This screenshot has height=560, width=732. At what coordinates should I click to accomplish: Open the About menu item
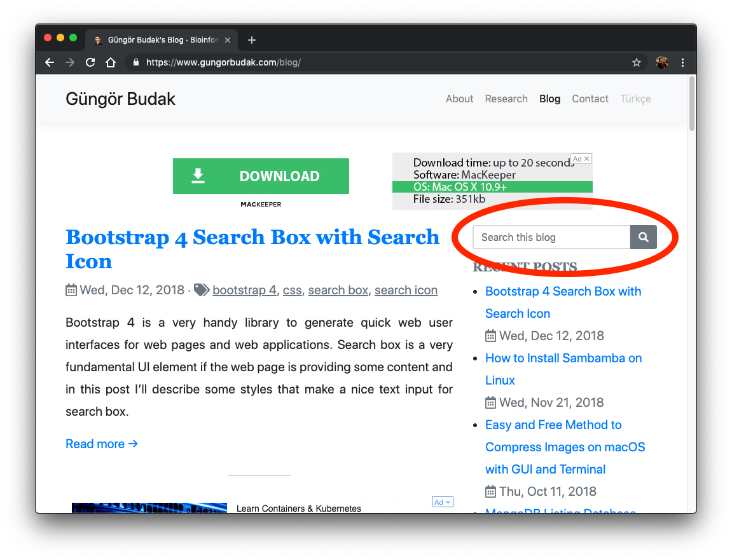[459, 99]
